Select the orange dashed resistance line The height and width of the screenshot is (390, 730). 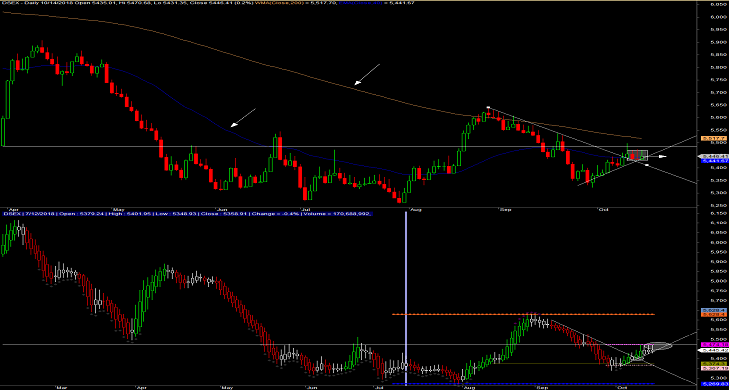[523, 314]
